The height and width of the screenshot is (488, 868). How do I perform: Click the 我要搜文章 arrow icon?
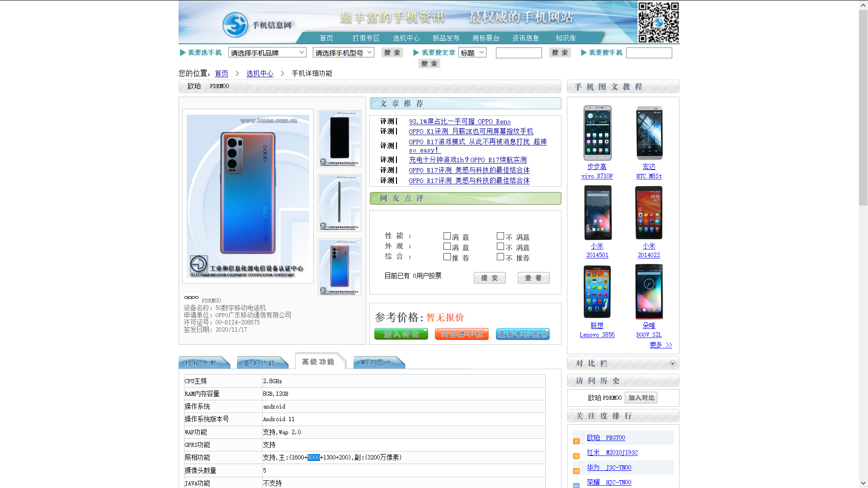point(416,52)
